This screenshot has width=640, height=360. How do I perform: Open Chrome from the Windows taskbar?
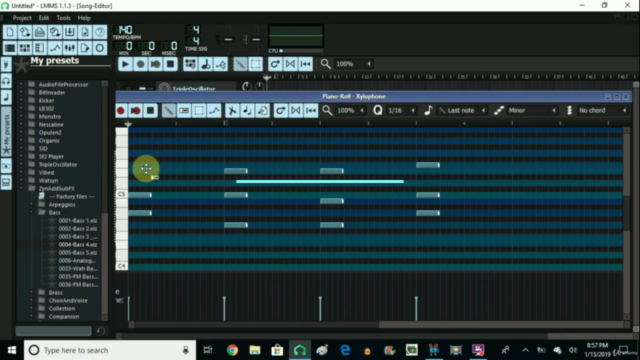232,350
